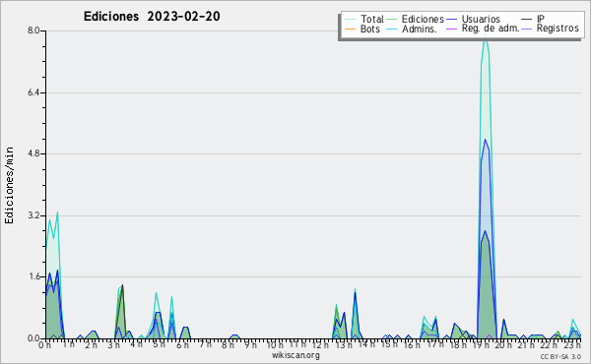Click the '13 h' x-axis label
The height and width of the screenshot is (364, 591).
click(x=343, y=345)
